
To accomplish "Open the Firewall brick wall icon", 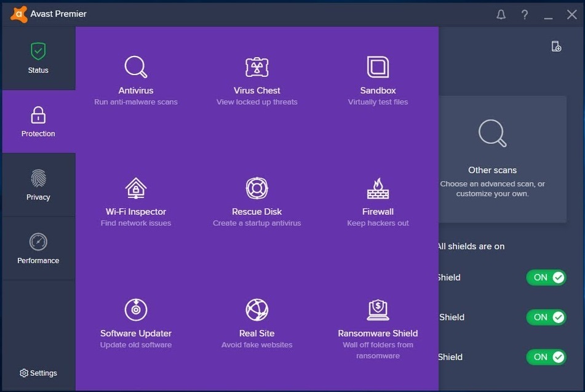I will pyautogui.click(x=378, y=188).
